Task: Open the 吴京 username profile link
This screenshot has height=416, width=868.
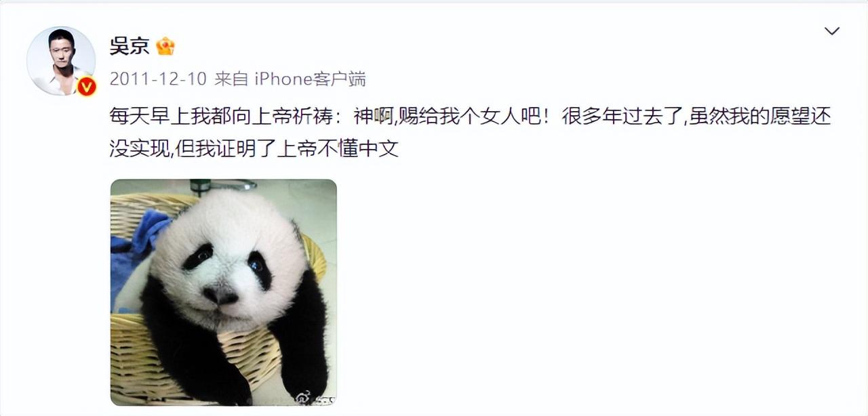Action: (129, 46)
